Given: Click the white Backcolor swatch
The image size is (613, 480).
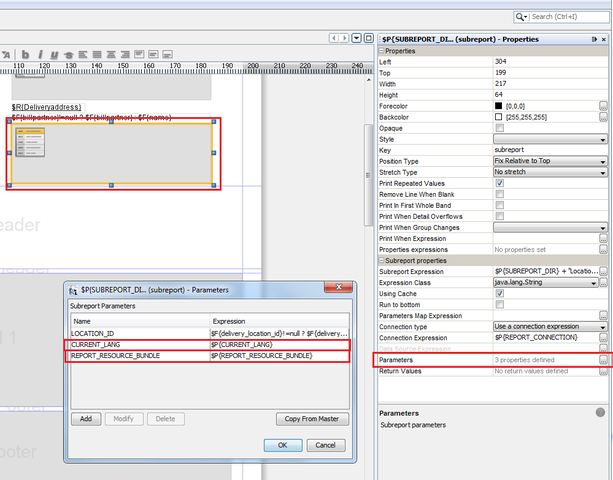Looking at the screenshot, I should click(x=499, y=117).
